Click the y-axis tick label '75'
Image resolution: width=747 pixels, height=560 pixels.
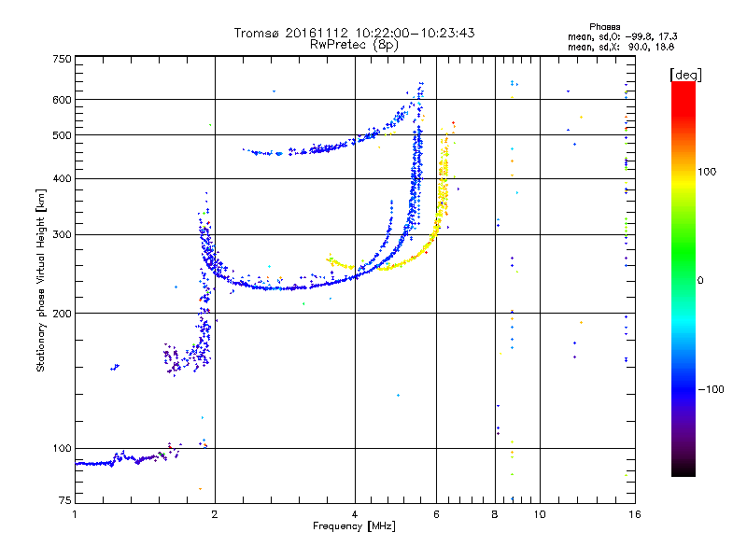(65, 500)
